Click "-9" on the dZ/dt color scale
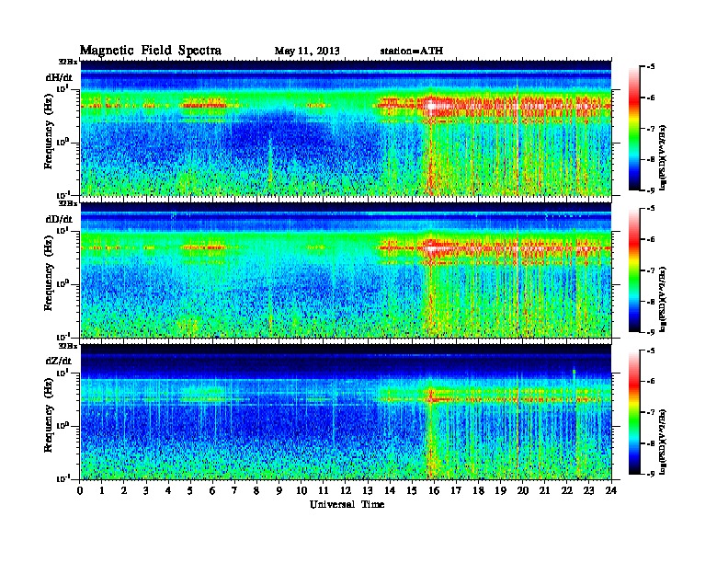 pyautogui.click(x=650, y=474)
